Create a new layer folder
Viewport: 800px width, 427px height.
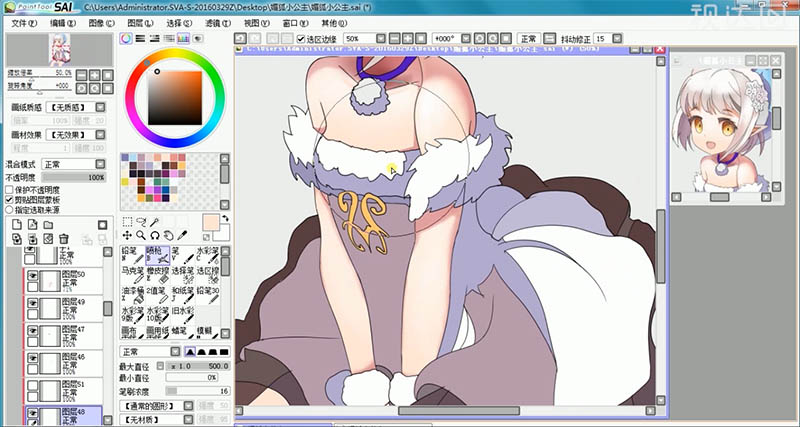48,225
